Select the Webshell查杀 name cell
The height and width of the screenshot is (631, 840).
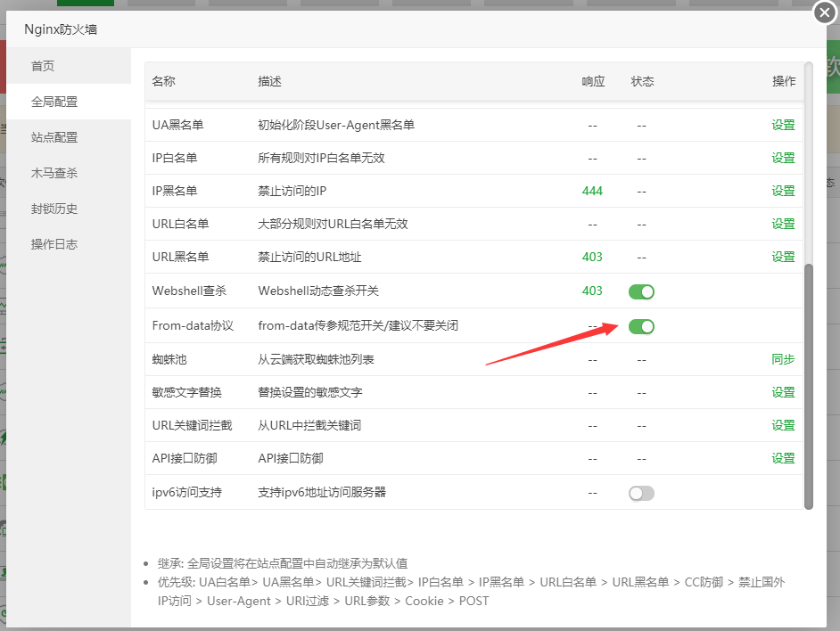tap(189, 291)
